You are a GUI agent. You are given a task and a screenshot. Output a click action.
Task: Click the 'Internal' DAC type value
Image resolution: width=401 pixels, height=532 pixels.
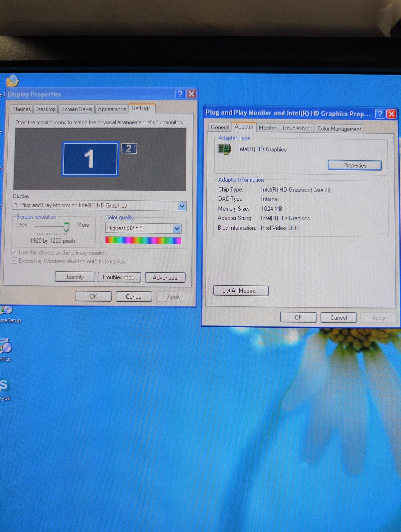[270, 199]
